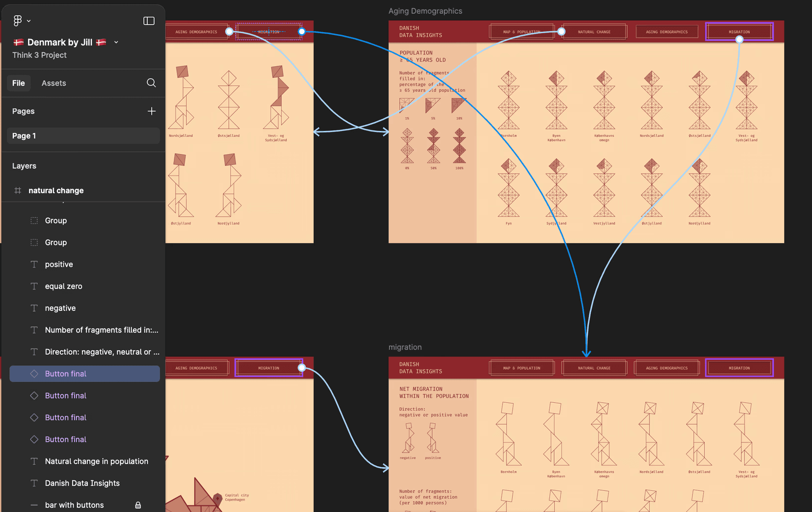This screenshot has width=812, height=512.
Task: Click the Think 3 Project name
Action: [x=40, y=55]
